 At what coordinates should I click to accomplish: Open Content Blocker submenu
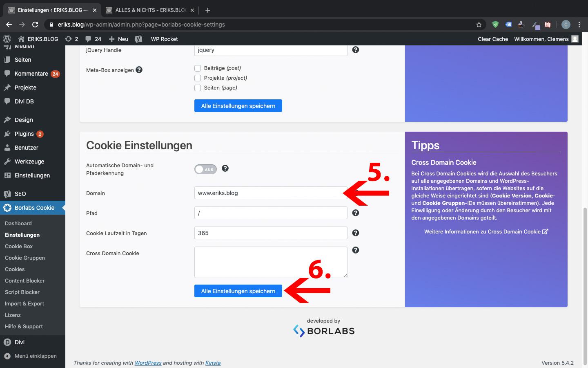point(25,280)
